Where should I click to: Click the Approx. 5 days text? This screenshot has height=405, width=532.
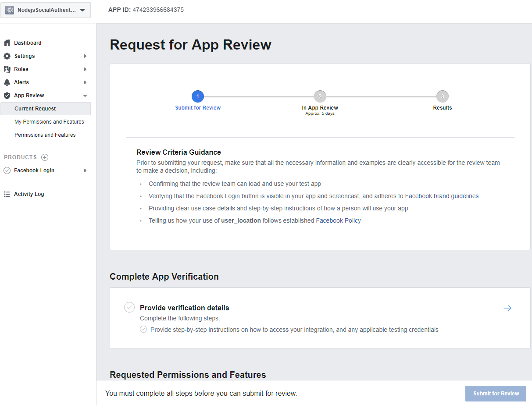[x=320, y=114]
